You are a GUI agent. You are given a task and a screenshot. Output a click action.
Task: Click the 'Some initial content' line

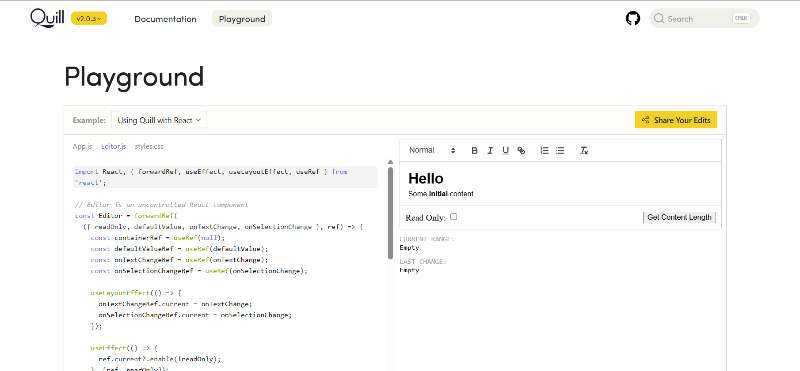pyautogui.click(x=441, y=194)
